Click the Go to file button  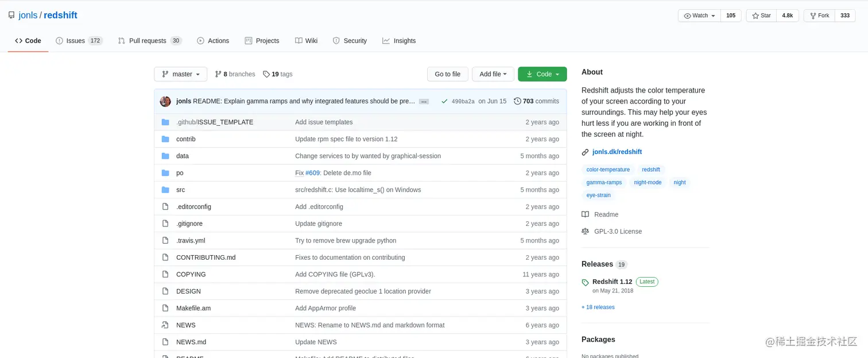click(447, 74)
